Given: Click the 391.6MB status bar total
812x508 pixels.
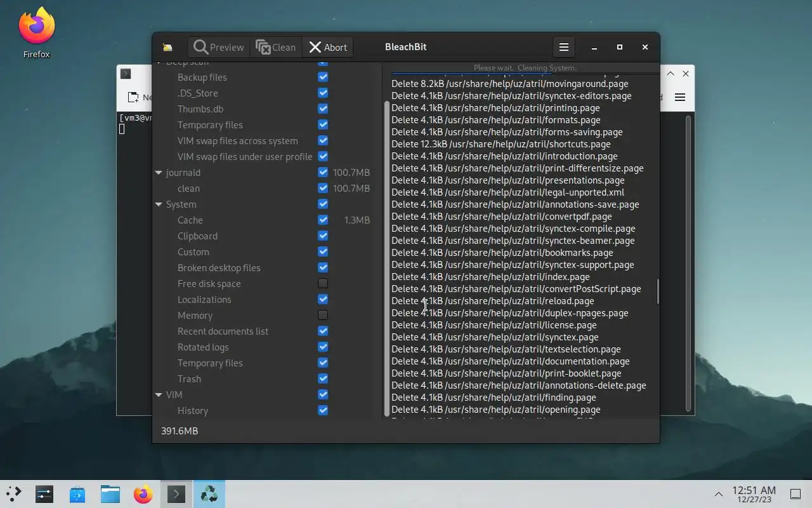Looking at the screenshot, I should pyautogui.click(x=180, y=431).
